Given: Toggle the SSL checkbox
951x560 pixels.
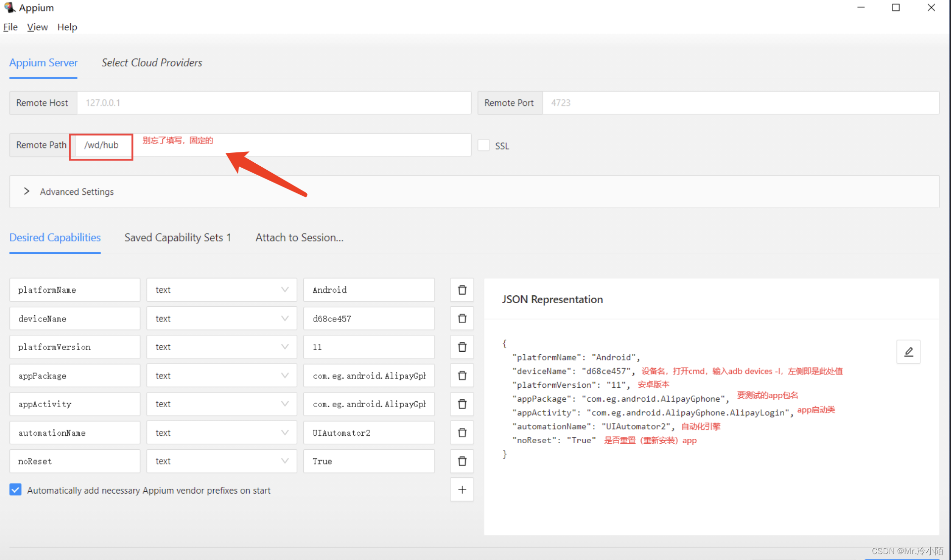Looking at the screenshot, I should (484, 145).
